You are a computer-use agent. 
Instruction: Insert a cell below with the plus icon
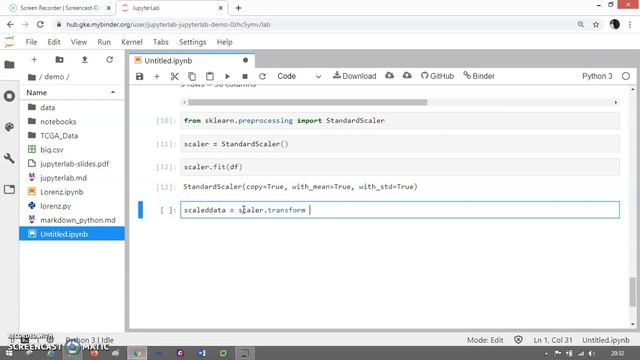coord(157,76)
